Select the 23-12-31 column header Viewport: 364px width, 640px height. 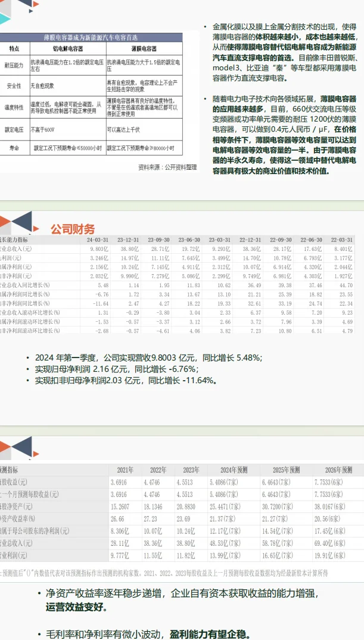click(x=127, y=240)
